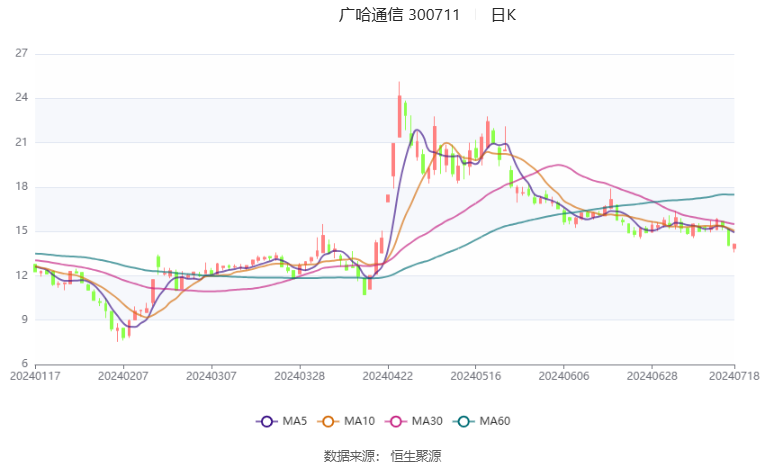Image resolution: width=765 pixels, height=465 pixels.
Task: Toggle the MA10 legend series
Action: [x=346, y=421]
